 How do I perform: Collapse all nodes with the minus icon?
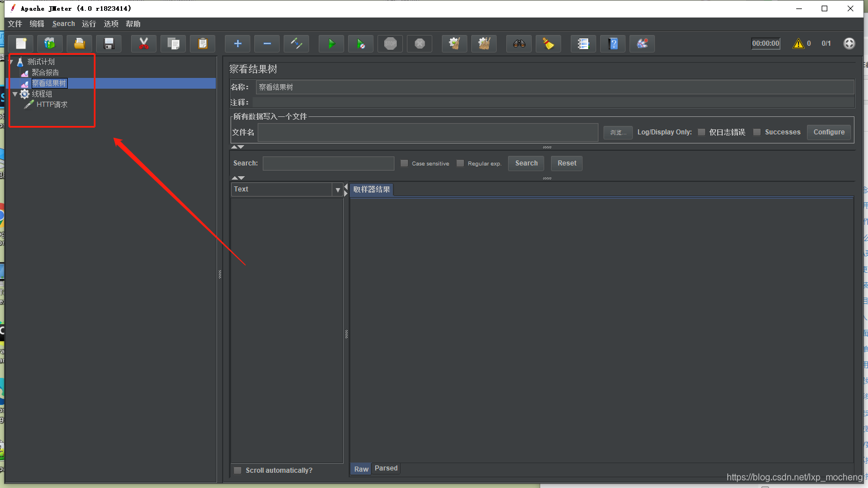coord(267,43)
